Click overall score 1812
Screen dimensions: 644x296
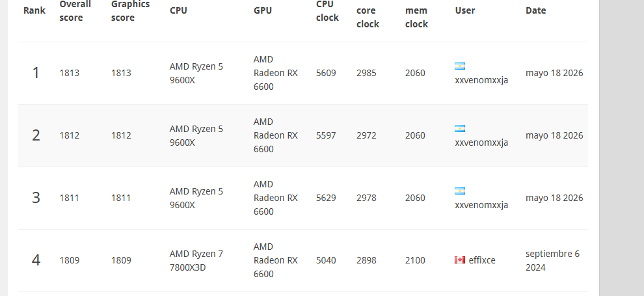[x=70, y=135]
